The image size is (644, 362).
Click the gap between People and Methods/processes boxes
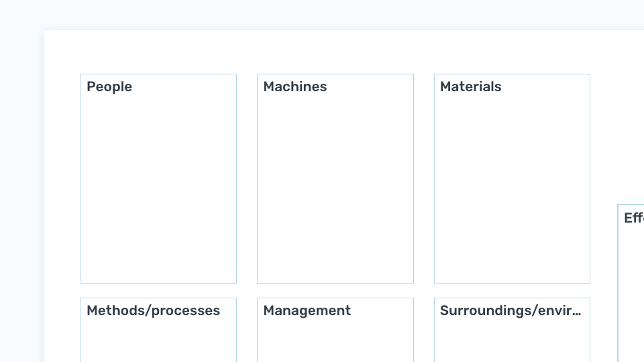(x=158, y=290)
